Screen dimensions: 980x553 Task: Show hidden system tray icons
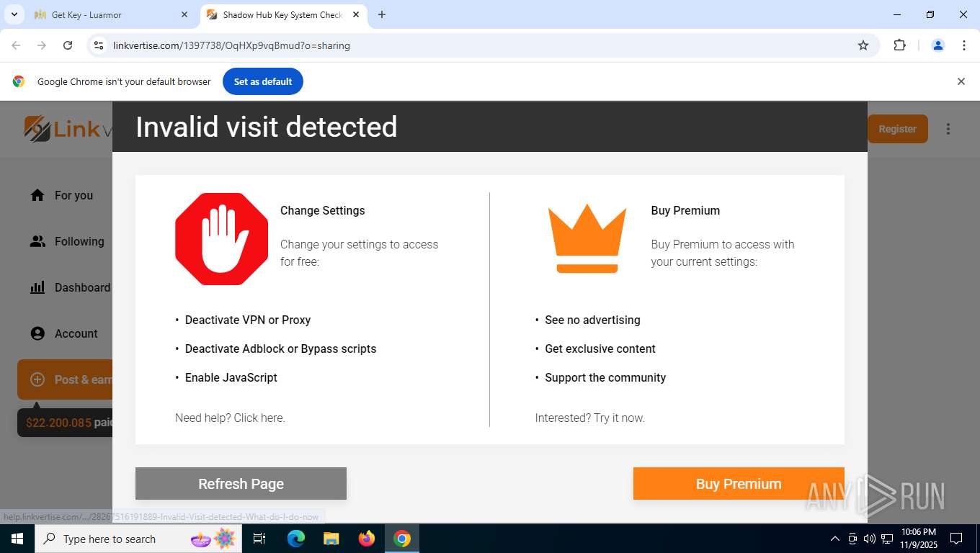coord(835,539)
